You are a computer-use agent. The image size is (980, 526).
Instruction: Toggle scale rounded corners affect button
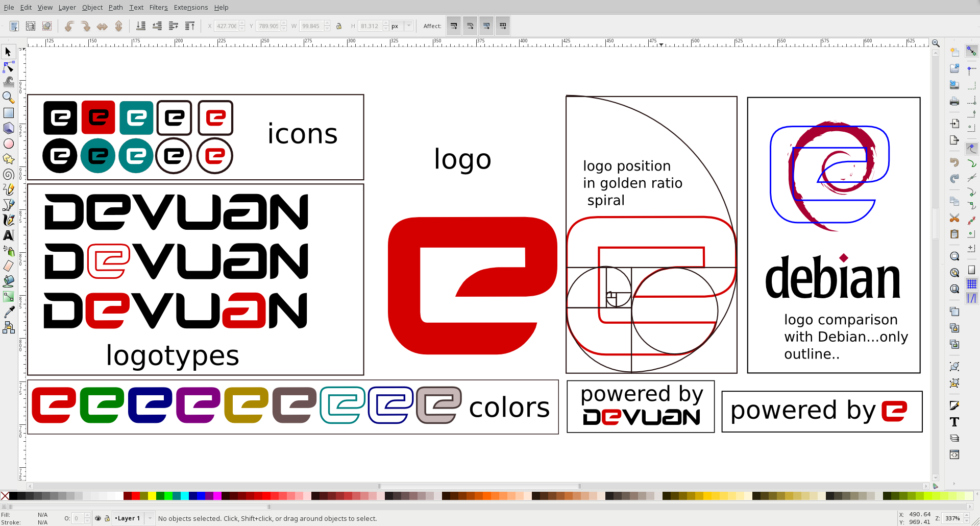470,26
